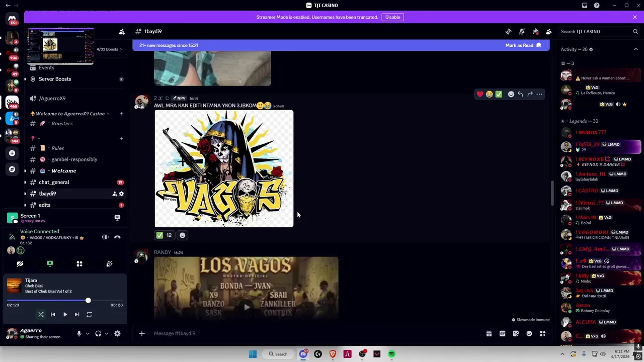The width and height of the screenshot is (644, 362).
Task: React with green check mark quick reaction
Action: 499,94
